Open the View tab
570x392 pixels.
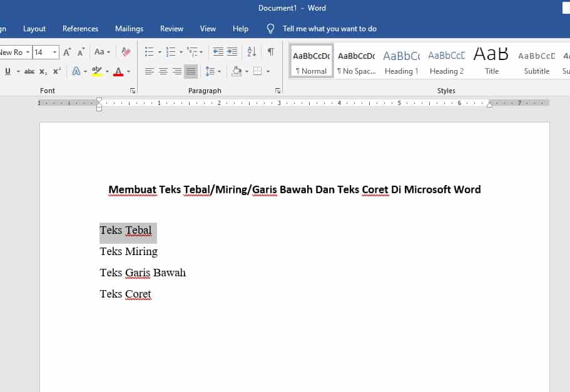208,29
